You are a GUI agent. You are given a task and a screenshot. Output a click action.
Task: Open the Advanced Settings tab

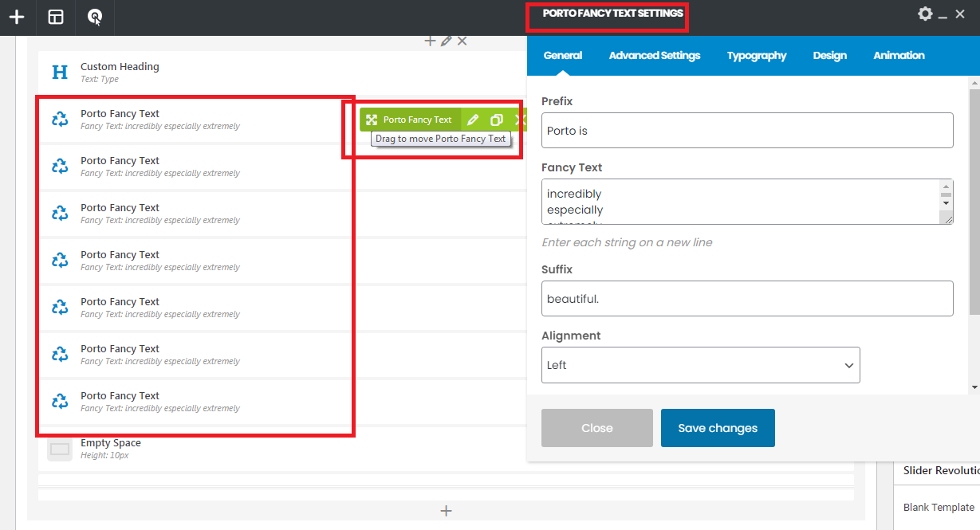click(x=655, y=56)
